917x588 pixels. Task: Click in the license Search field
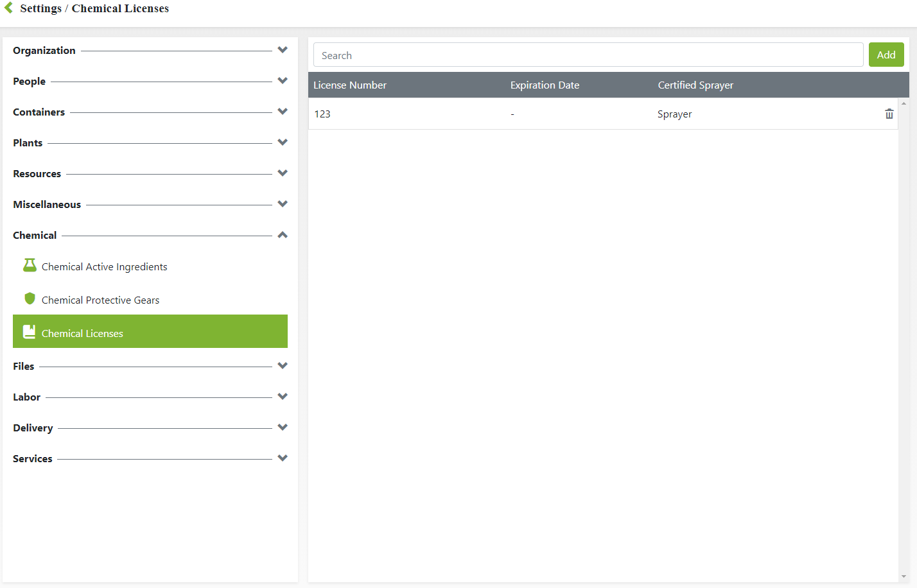[588, 55]
